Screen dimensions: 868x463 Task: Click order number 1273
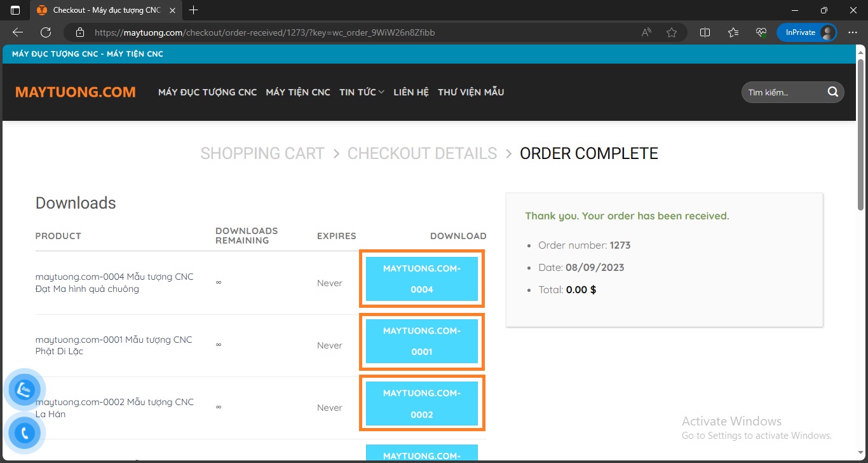620,245
